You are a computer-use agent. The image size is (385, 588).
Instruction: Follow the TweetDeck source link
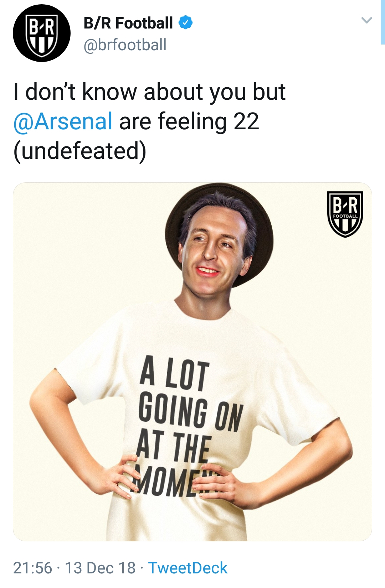click(188, 568)
